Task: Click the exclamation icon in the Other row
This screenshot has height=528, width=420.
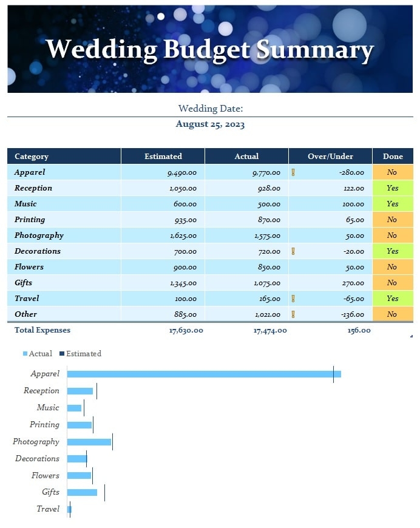Action: (x=293, y=314)
